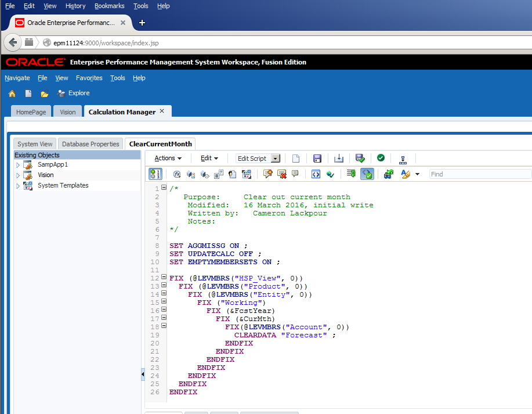Expand the System Templates tree node

pos(18,186)
